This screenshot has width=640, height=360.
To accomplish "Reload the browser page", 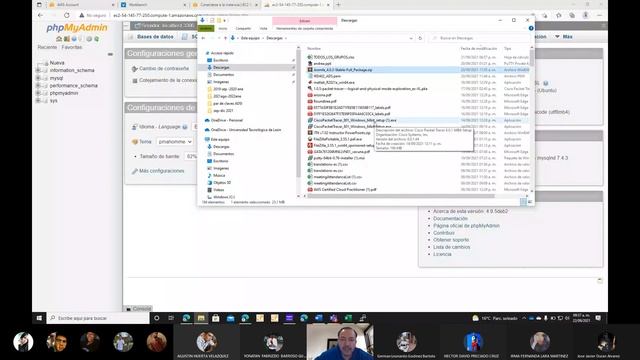I will 67,15.
